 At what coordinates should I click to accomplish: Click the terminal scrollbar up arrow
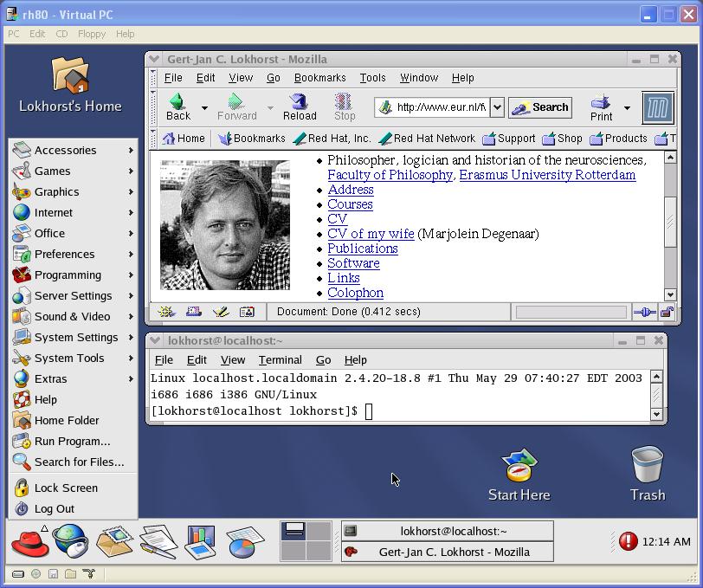(x=656, y=377)
